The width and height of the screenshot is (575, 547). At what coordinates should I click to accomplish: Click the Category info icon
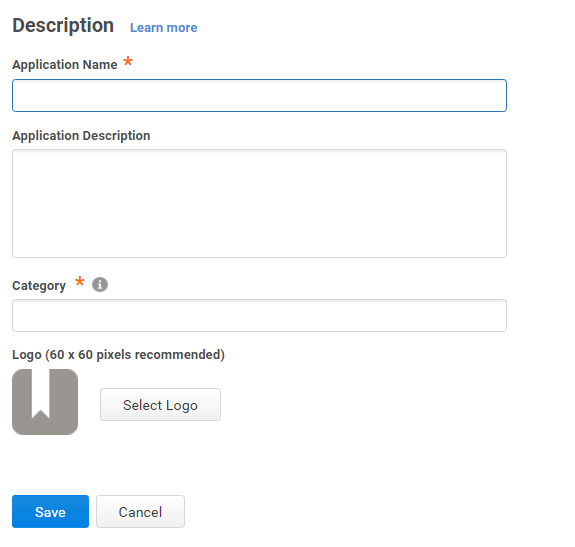pyautogui.click(x=100, y=284)
